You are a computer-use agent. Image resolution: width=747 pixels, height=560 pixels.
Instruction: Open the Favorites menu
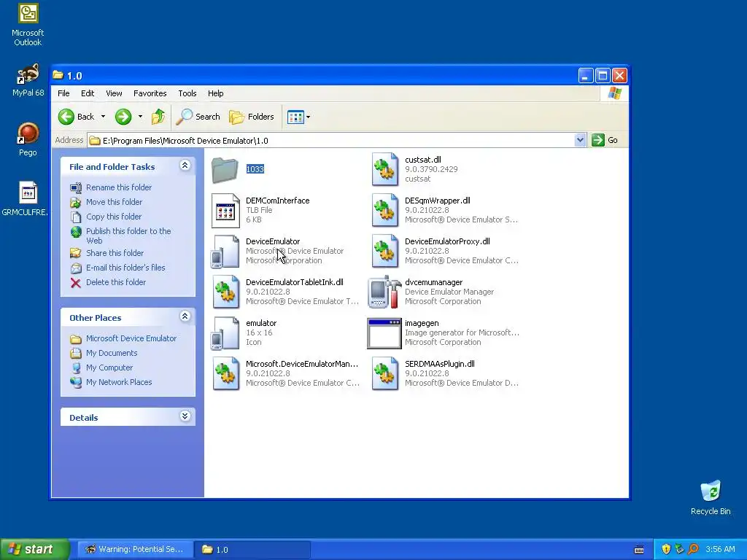coord(150,93)
